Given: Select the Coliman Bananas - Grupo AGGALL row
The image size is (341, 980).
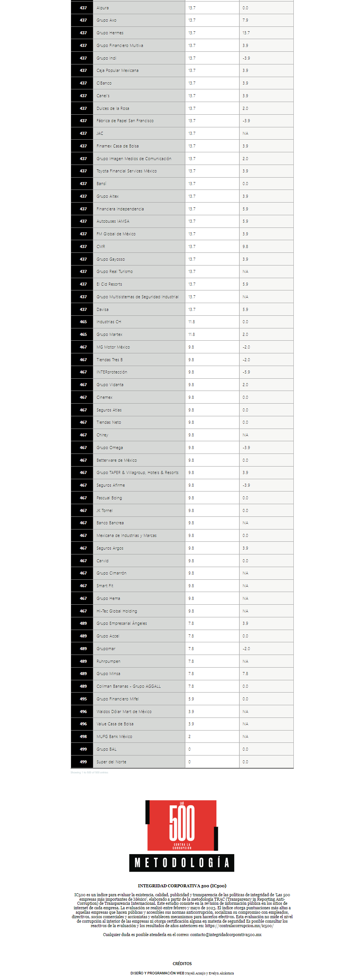Looking at the screenshot, I should coord(182,686).
